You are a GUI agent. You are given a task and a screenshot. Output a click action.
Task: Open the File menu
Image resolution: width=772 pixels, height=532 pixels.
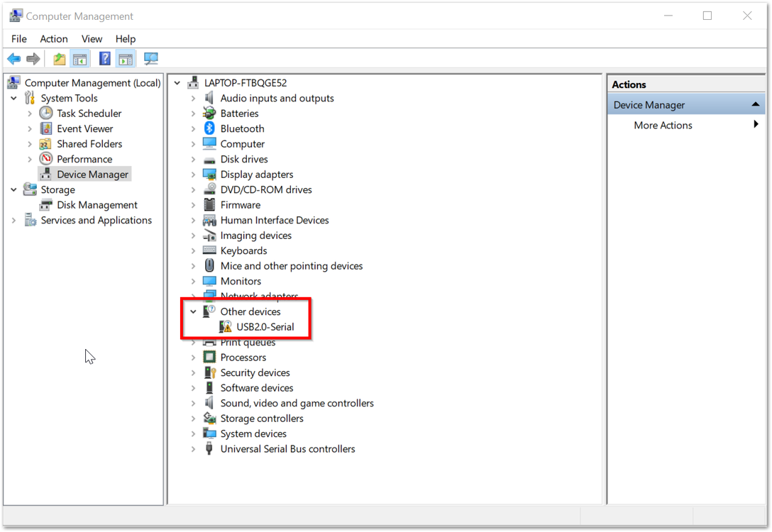point(19,39)
